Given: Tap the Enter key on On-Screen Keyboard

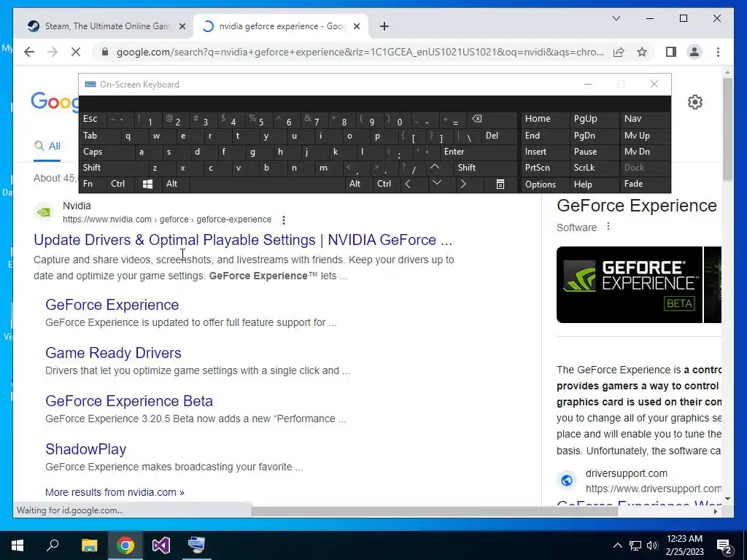Looking at the screenshot, I should point(478,152).
